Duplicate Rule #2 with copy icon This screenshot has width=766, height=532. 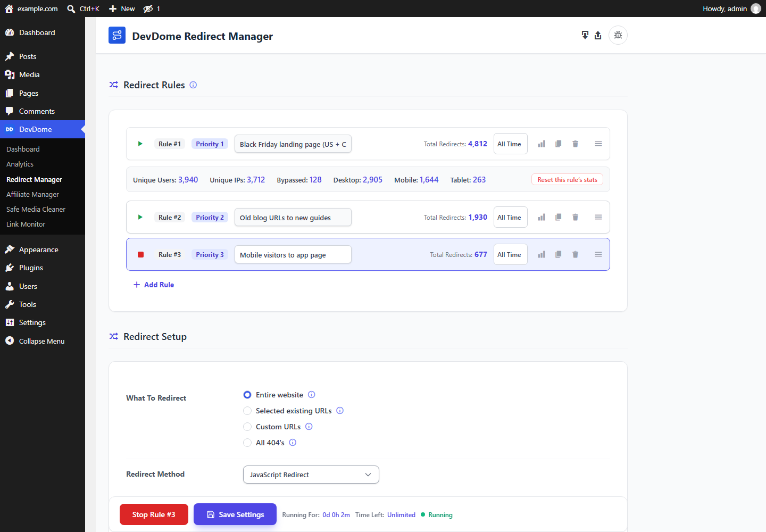point(559,217)
